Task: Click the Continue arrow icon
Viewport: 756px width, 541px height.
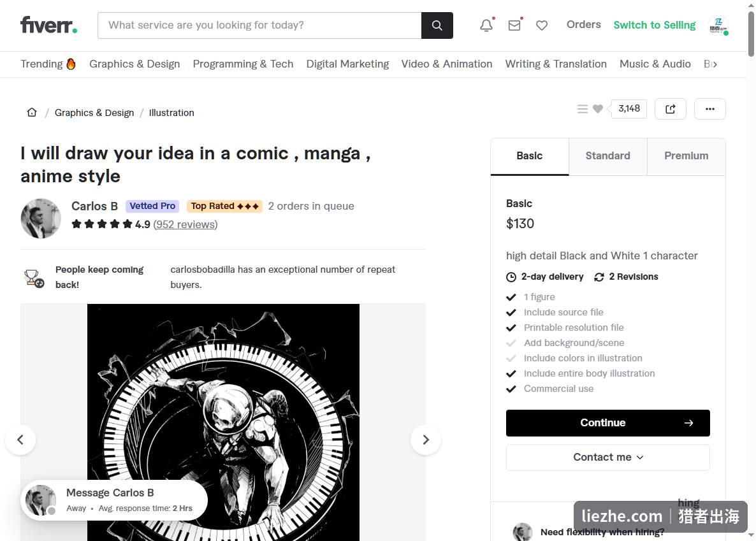Action: (688, 423)
